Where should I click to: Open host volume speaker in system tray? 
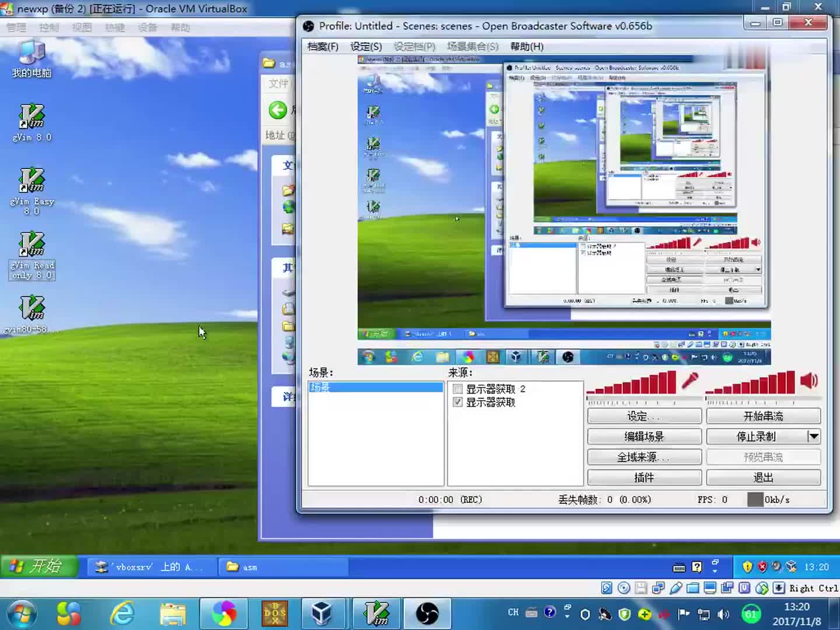tap(723, 614)
